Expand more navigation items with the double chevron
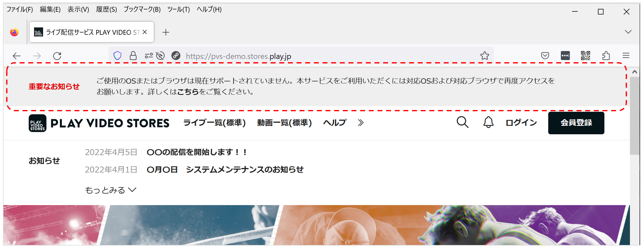 click(x=361, y=123)
